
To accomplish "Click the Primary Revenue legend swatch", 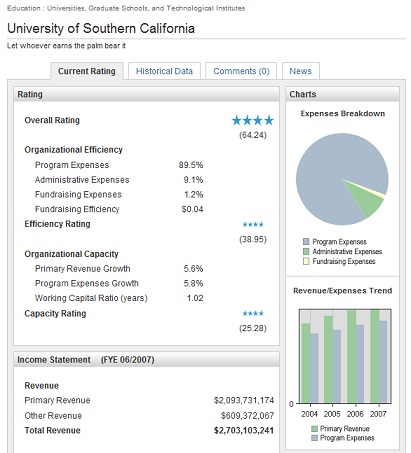I will 314,429.
